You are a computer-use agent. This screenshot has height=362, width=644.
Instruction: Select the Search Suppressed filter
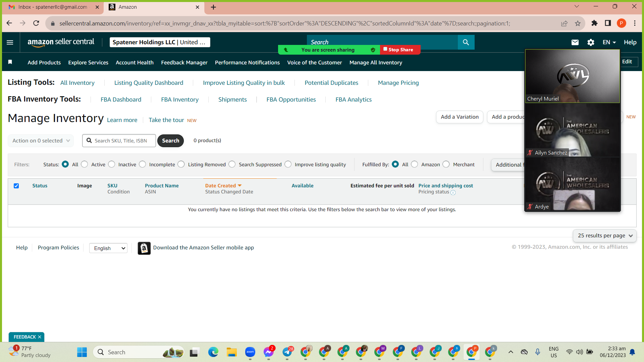[x=232, y=164]
